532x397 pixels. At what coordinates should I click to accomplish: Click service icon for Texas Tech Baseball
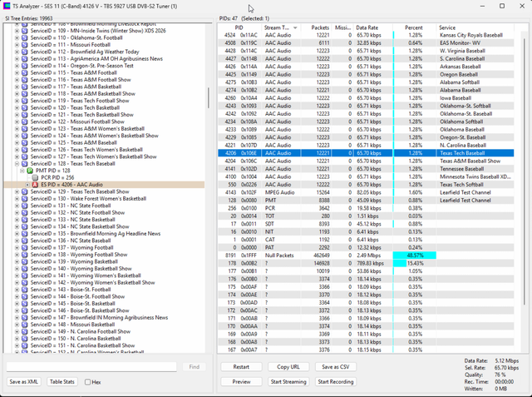(24, 164)
